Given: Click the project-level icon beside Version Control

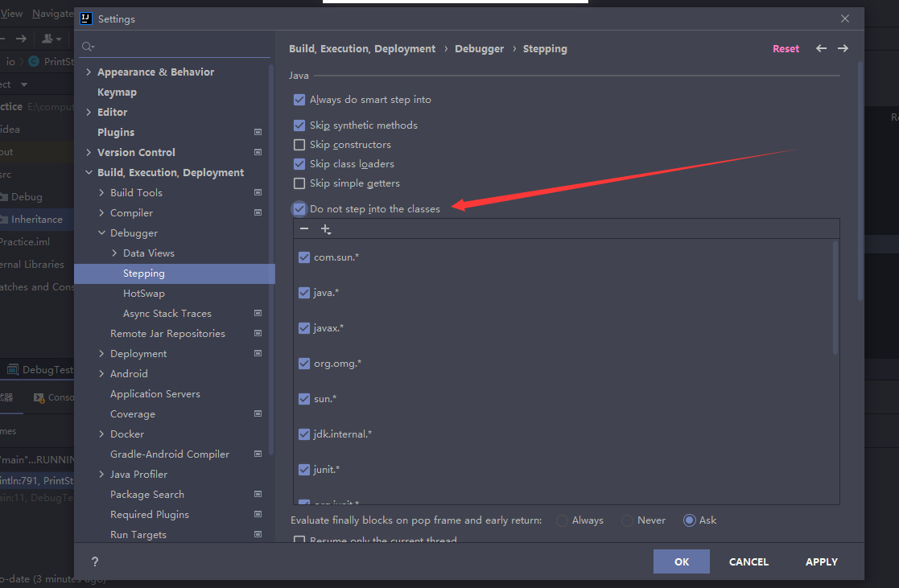Looking at the screenshot, I should 258,153.
